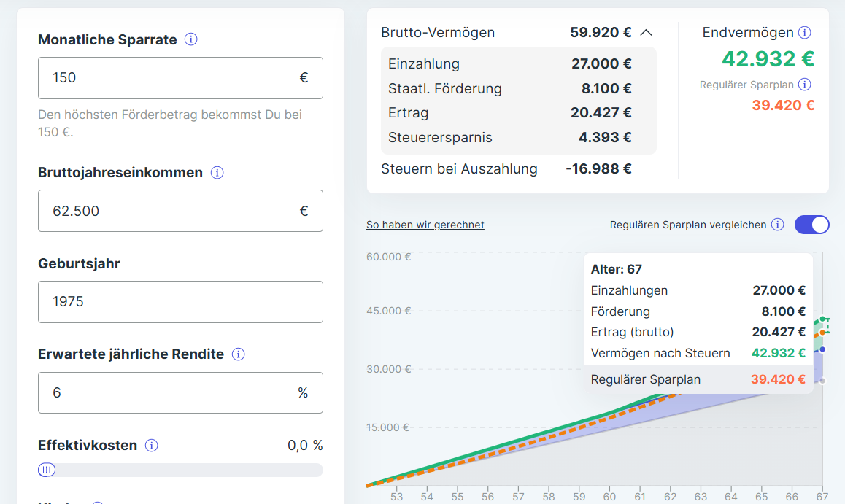Select the Geburtsjahr field showing 1975
Viewport: 845px width, 504px height.
pos(180,302)
